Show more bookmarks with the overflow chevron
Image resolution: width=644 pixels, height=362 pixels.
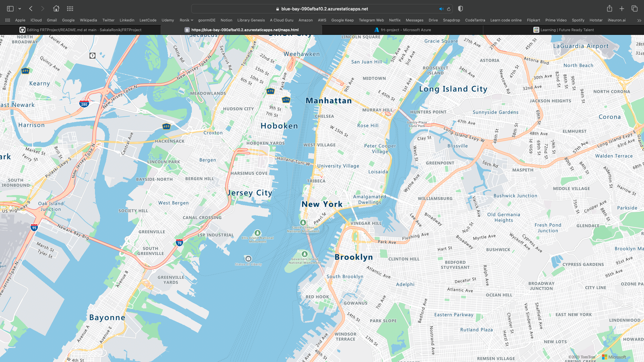[x=639, y=20]
